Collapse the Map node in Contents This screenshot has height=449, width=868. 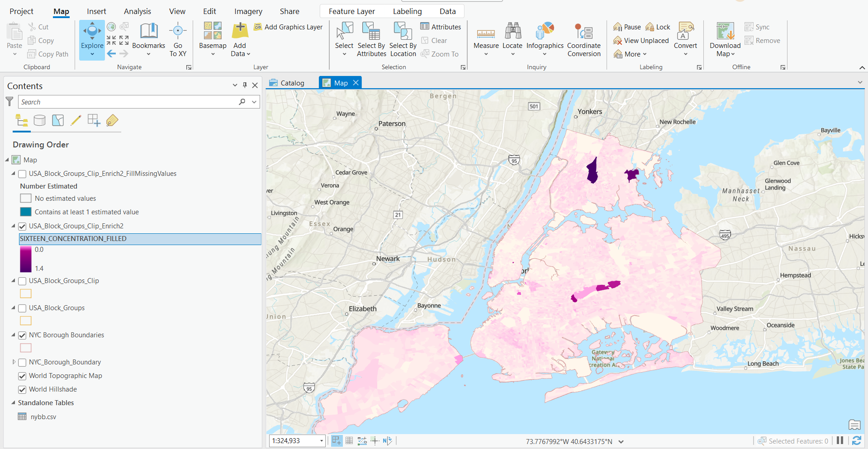click(7, 160)
